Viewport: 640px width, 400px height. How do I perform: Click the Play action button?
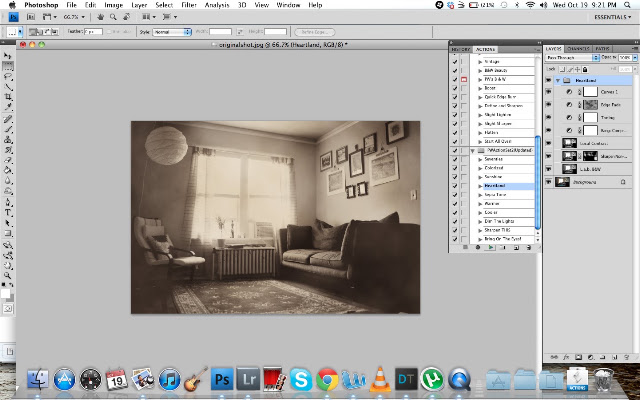point(491,247)
